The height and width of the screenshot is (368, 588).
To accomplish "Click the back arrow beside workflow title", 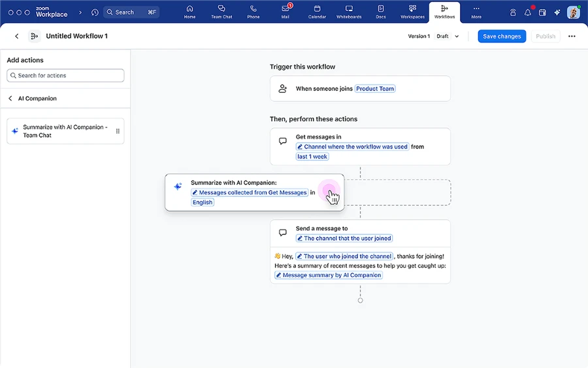I will tap(16, 37).
